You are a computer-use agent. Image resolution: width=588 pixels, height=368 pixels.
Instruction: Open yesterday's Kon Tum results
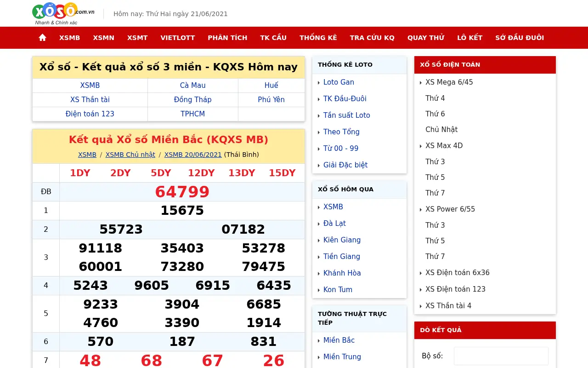point(338,289)
